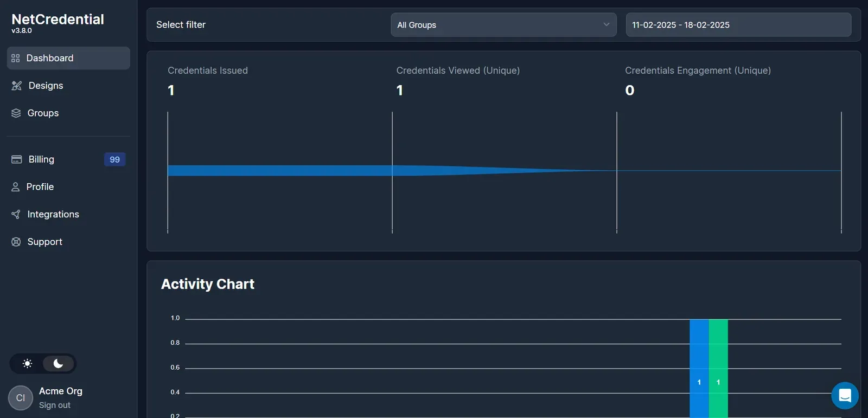Click the Profile person icon
This screenshot has height=418, width=868.
(x=16, y=187)
